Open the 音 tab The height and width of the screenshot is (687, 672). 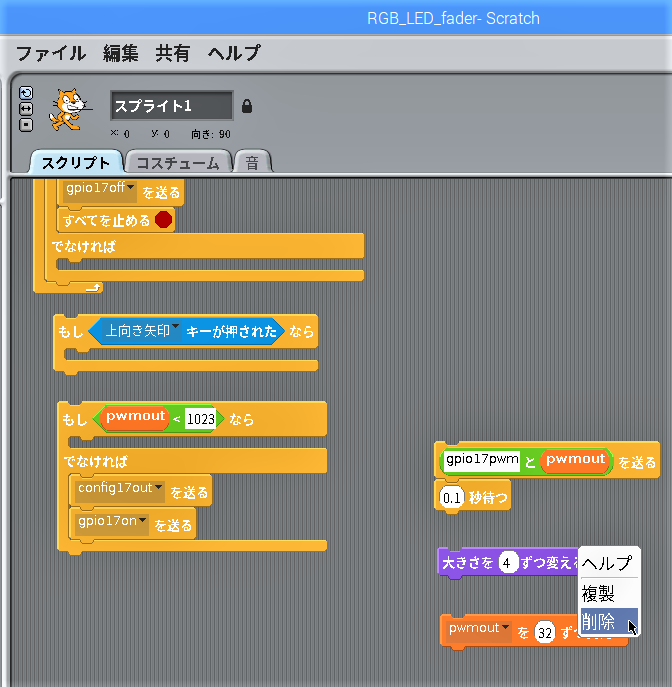click(252, 162)
